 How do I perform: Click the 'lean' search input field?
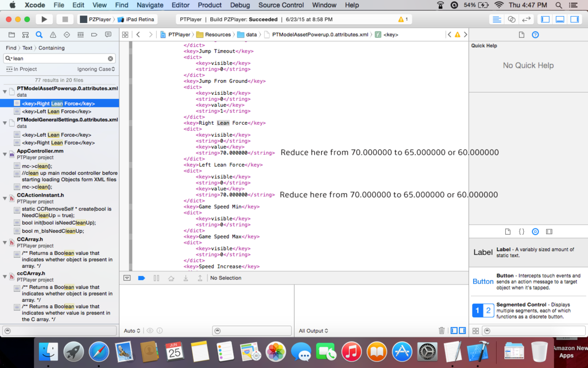point(59,59)
